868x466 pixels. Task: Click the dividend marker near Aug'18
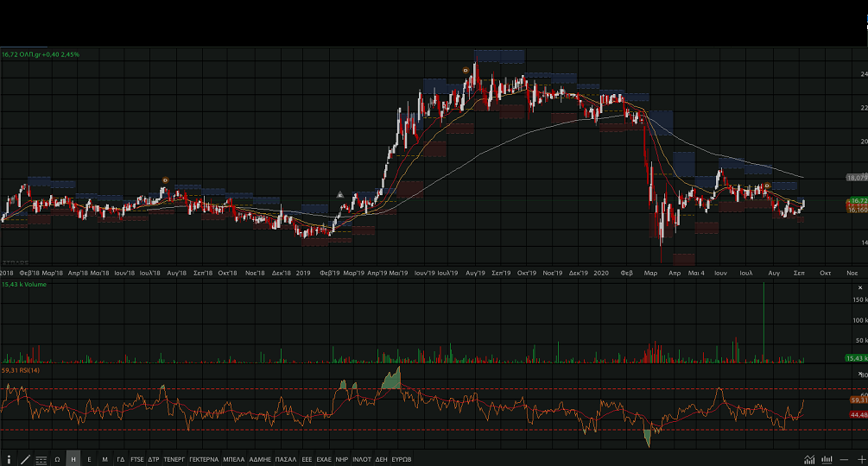pos(165,180)
